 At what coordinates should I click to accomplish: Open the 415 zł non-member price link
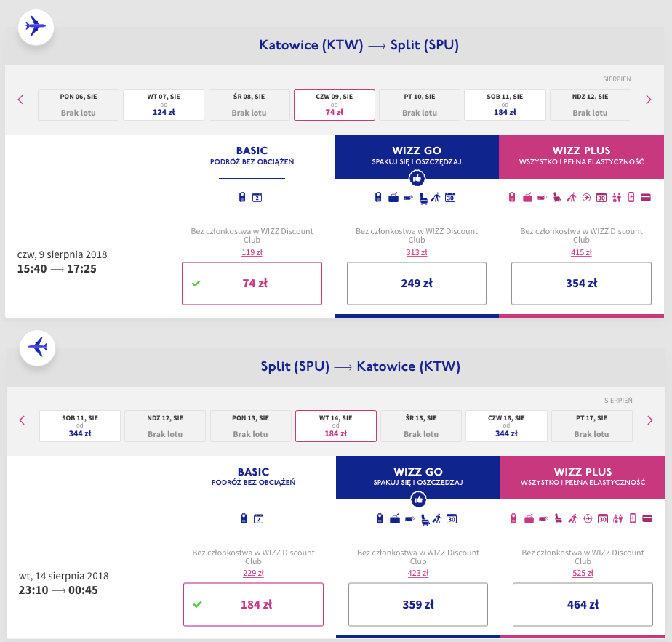[x=581, y=252]
